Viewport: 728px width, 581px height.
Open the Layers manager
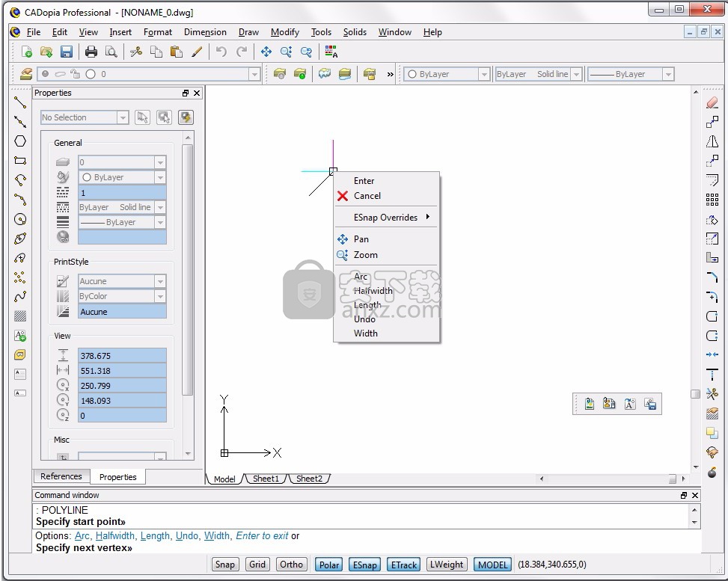click(26, 74)
